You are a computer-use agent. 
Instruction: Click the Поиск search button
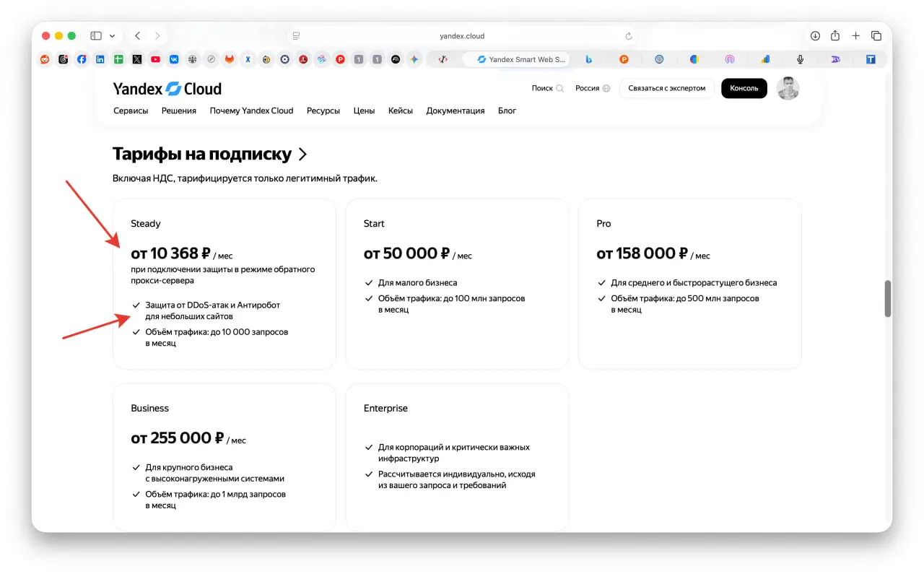click(547, 88)
